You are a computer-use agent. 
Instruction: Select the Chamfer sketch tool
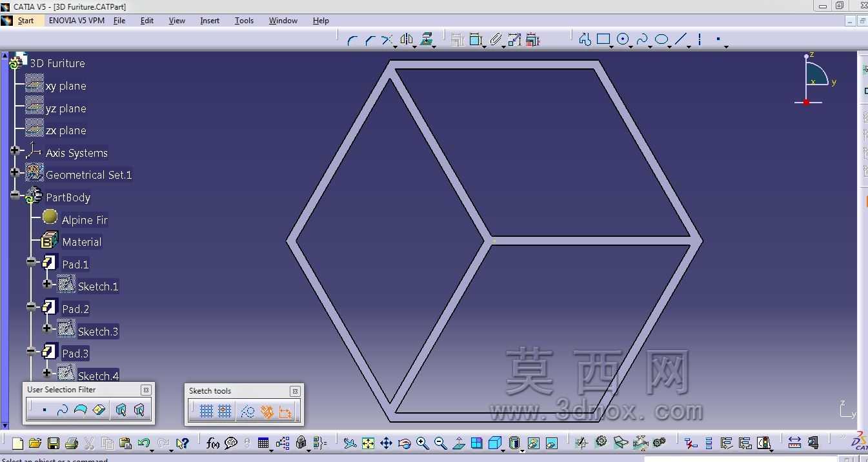point(370,40)
